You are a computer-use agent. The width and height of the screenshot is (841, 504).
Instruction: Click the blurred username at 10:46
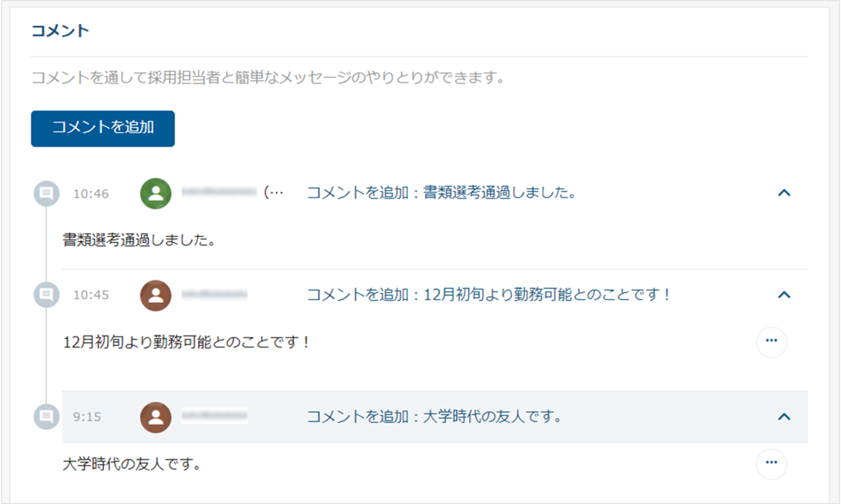pos(219,192)
